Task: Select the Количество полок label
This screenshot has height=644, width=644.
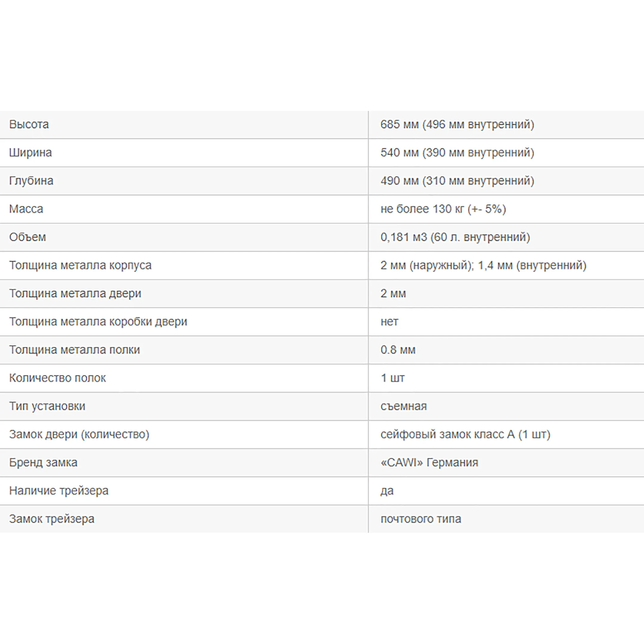Action: [x=57, y=378]
